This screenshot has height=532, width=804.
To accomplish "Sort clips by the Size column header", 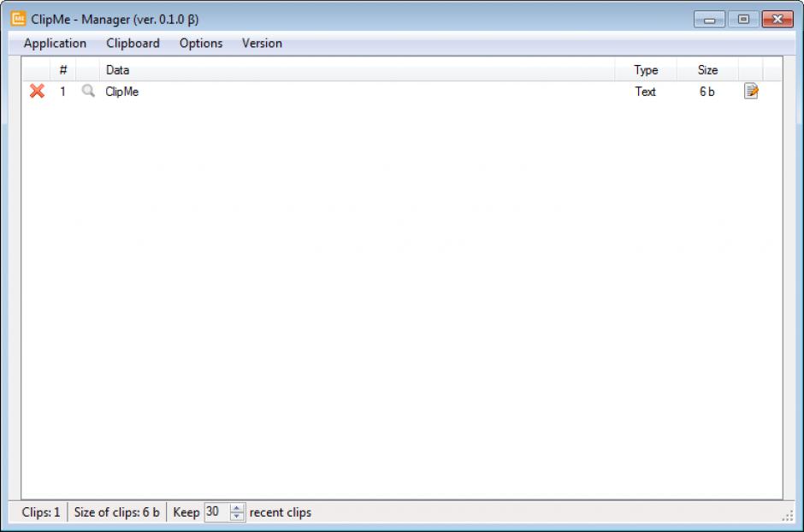I will pos(707,70).
